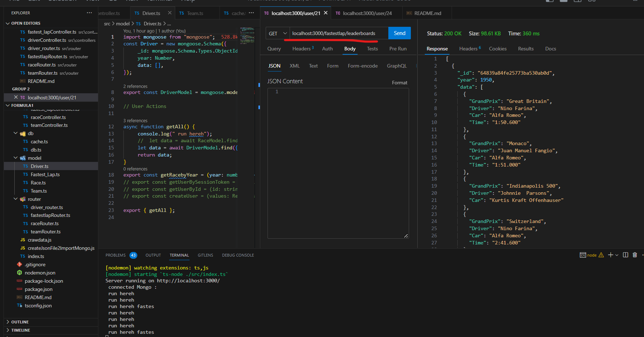This screenshot has height=337, width=644.
Task: Click the Problems badge showing 43
Action: pyautogui.click(x=133, y=255)
